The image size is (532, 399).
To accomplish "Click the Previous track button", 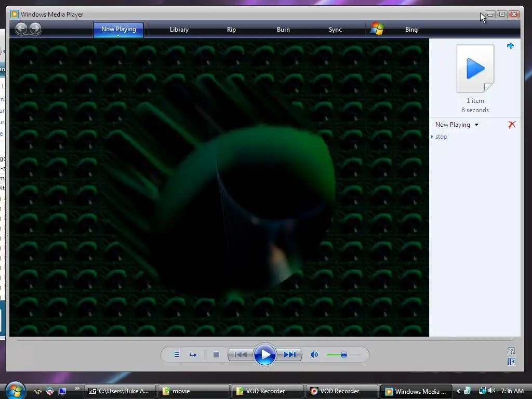I will click(x=241, y=354).
